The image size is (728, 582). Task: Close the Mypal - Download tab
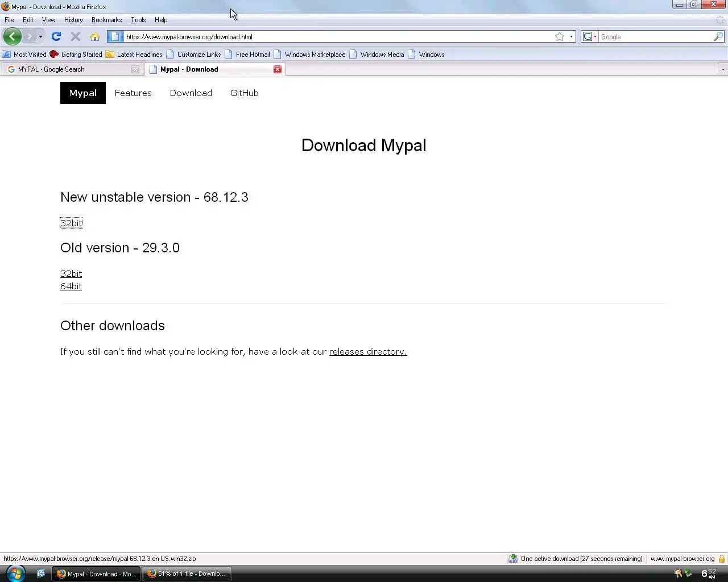278,69
